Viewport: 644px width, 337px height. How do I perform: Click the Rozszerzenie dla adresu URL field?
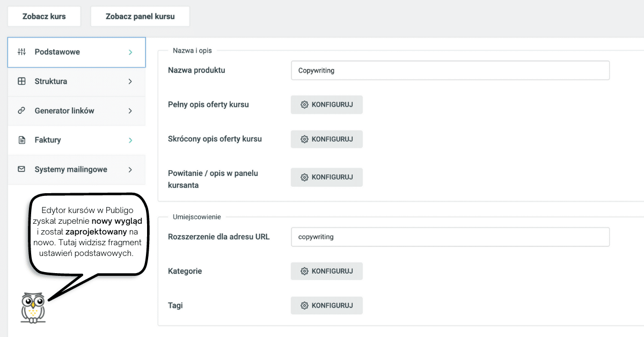tap(450, 237)
